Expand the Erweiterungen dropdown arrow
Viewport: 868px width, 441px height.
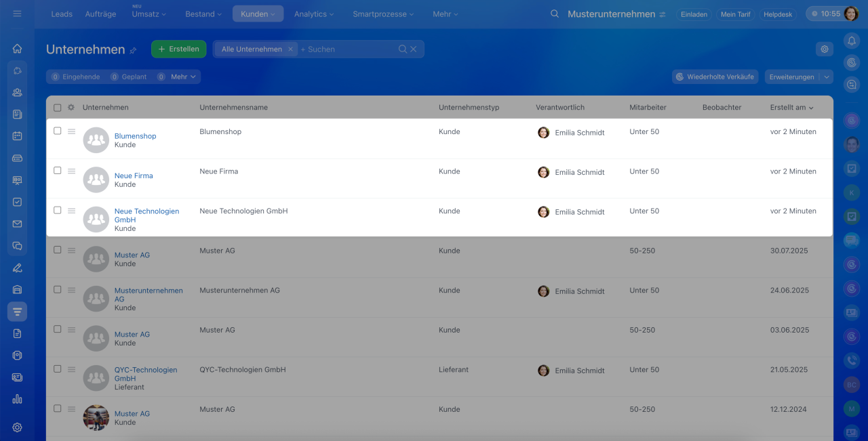(826, 77)
